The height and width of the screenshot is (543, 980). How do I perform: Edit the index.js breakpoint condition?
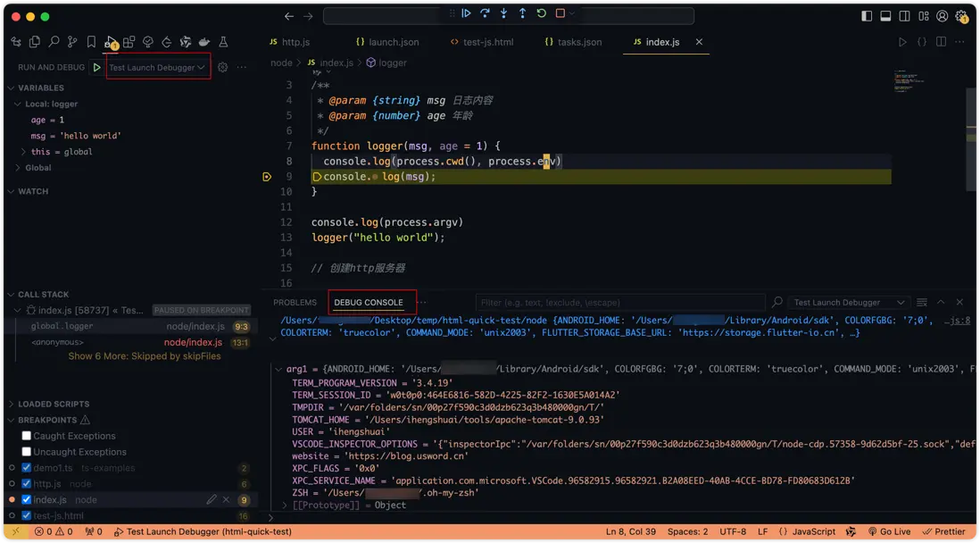(212, 500)
